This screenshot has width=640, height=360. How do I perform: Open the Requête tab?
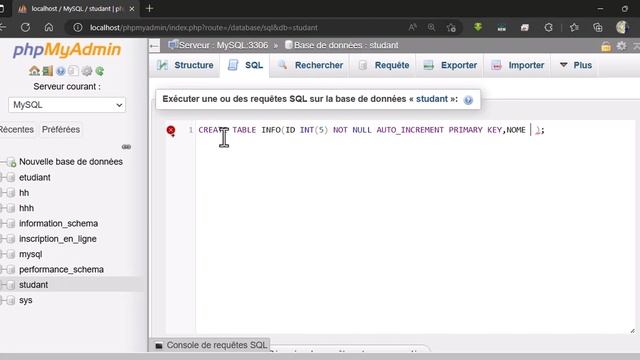point(384,65)
